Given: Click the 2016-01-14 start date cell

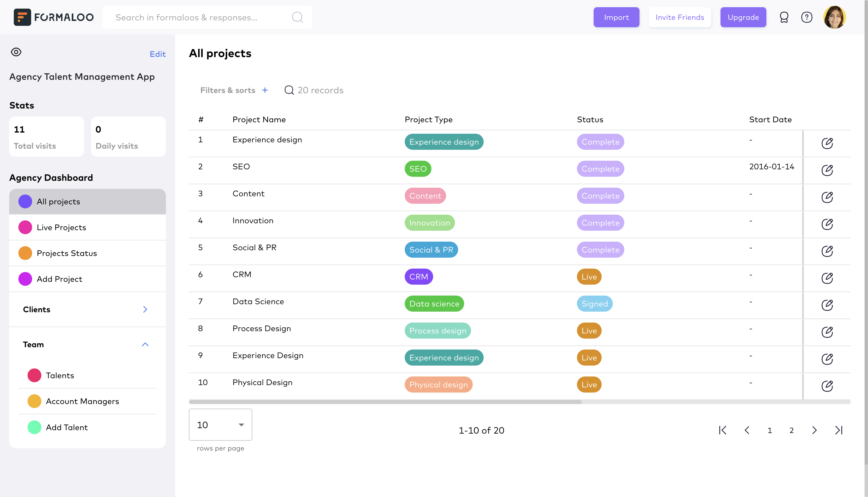Looking at the screenshot, I should point(772,167).
